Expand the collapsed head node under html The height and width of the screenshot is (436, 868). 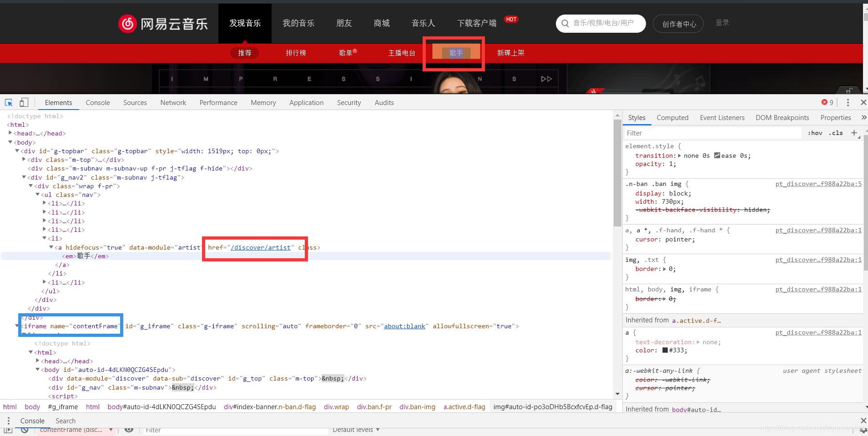10,133
